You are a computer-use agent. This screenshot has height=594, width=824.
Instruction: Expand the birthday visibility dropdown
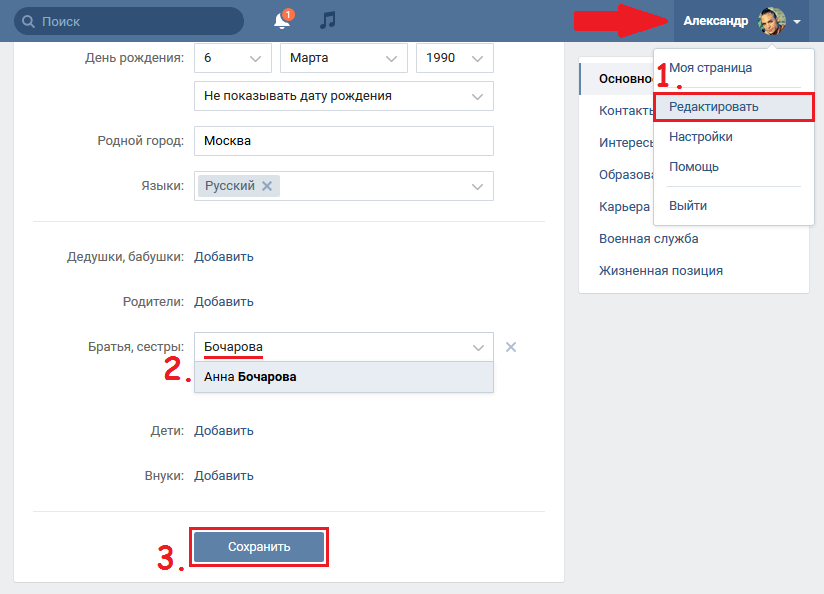point(343,96)
